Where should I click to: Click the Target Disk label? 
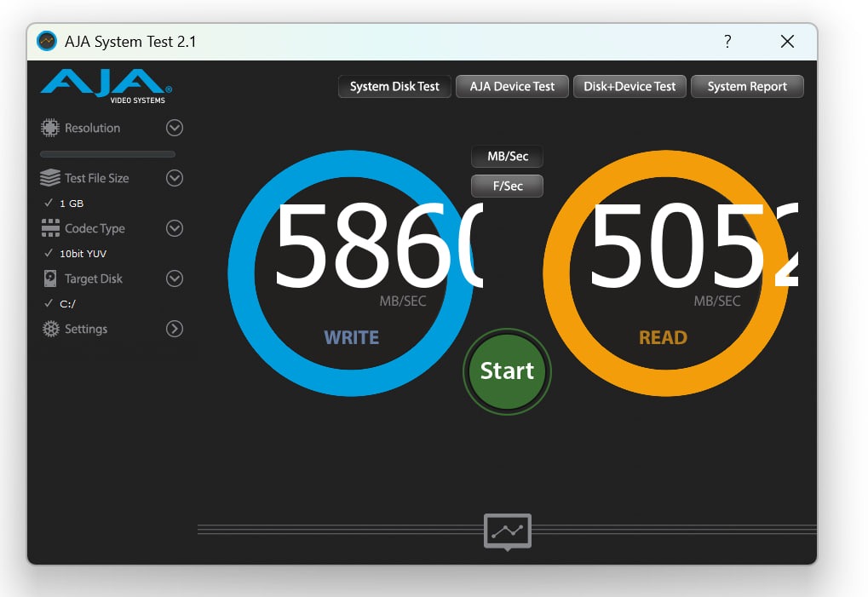pyautogui.click(x=94, y=278)
